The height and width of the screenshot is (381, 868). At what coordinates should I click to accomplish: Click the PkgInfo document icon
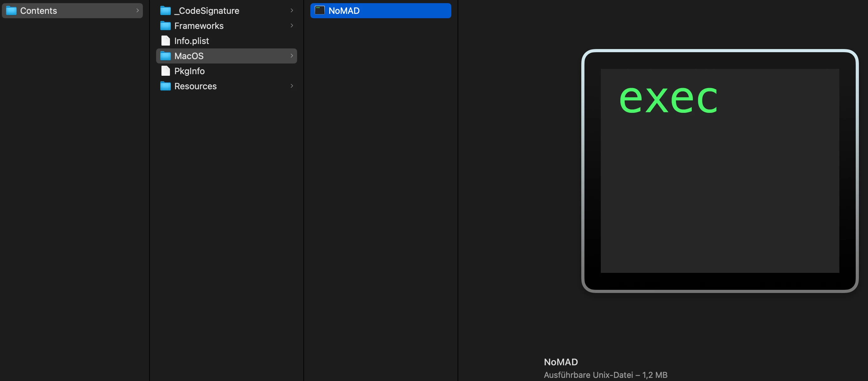(x=166, y=71)
